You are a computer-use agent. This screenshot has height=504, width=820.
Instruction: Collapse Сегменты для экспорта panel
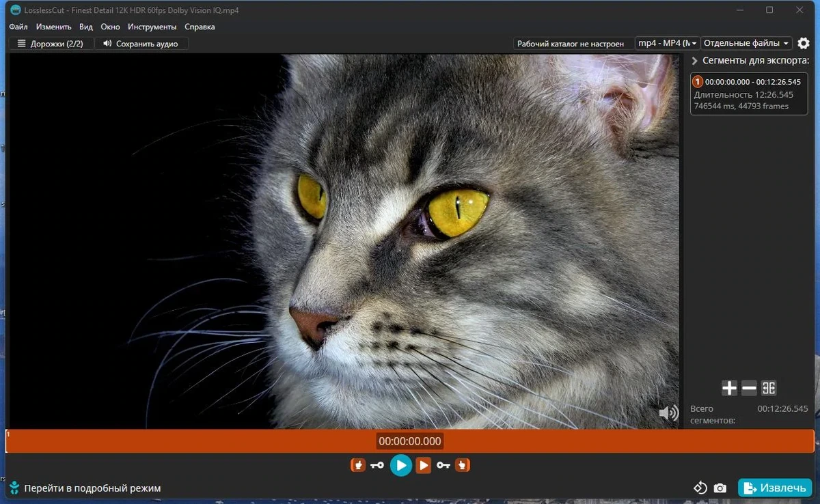(695, 61)
